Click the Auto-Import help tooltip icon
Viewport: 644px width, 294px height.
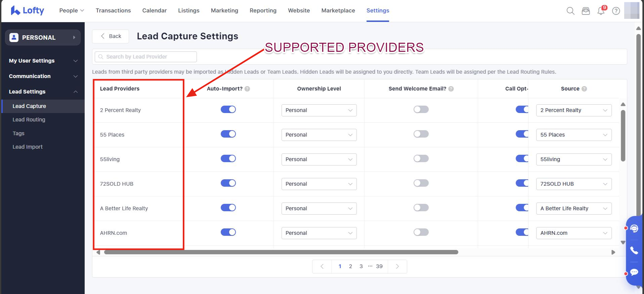(x=247, y=89)
